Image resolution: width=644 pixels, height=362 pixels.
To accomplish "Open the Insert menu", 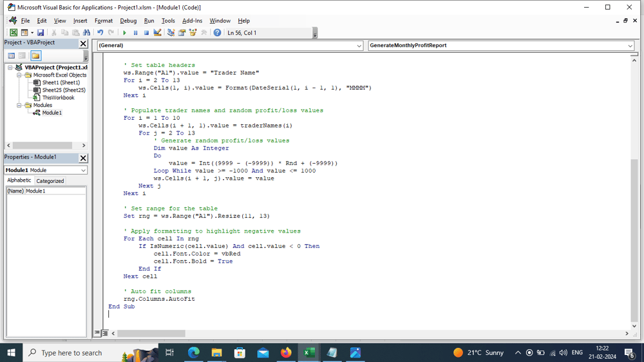I will 80,21.
